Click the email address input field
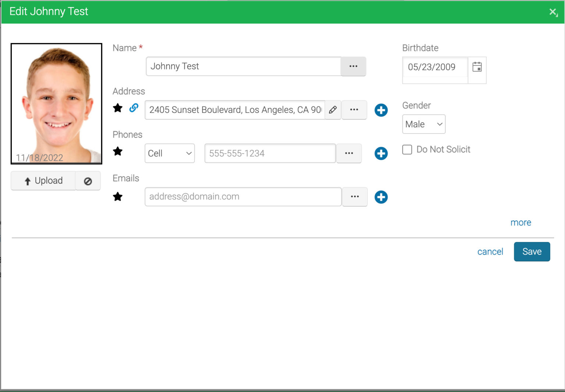Viewport: 565px width, 392px height. coord(243,197)
